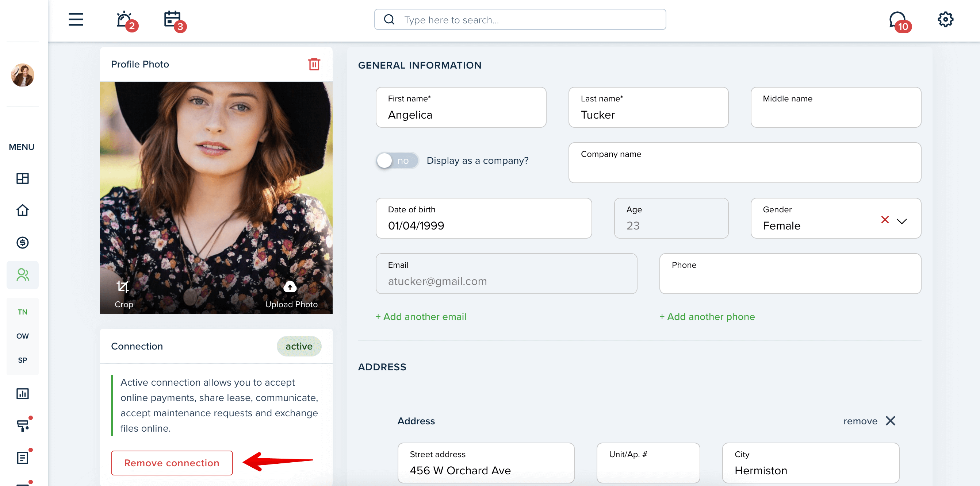Select SP submenu item

(22, 360)
